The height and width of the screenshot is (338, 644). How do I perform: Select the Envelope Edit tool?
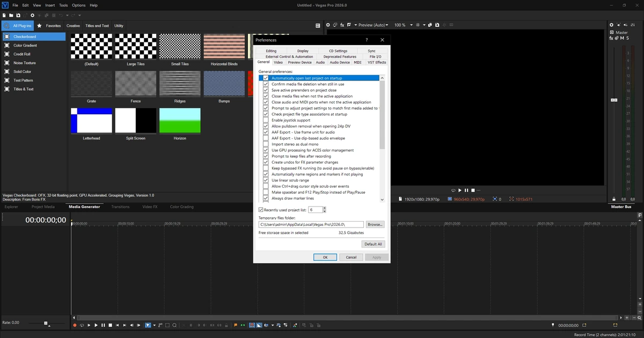pyautogui.click(x=160, y=325)
